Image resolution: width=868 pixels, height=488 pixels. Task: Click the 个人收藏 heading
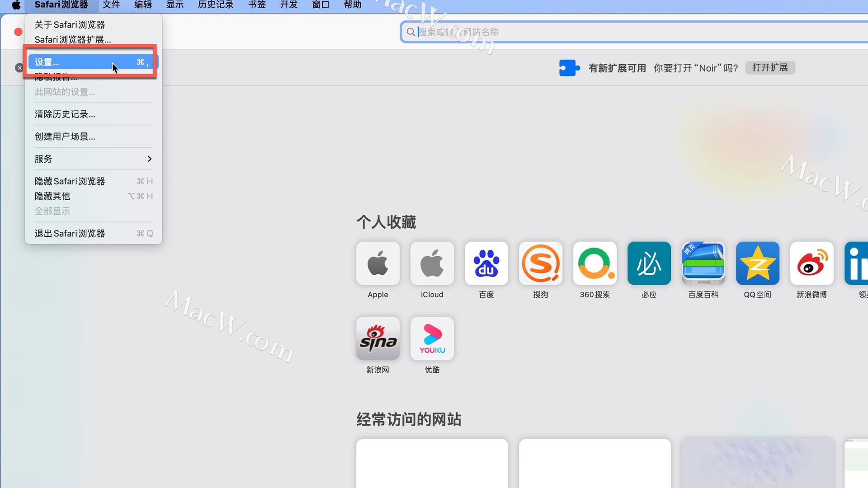(x=386, y=222)
